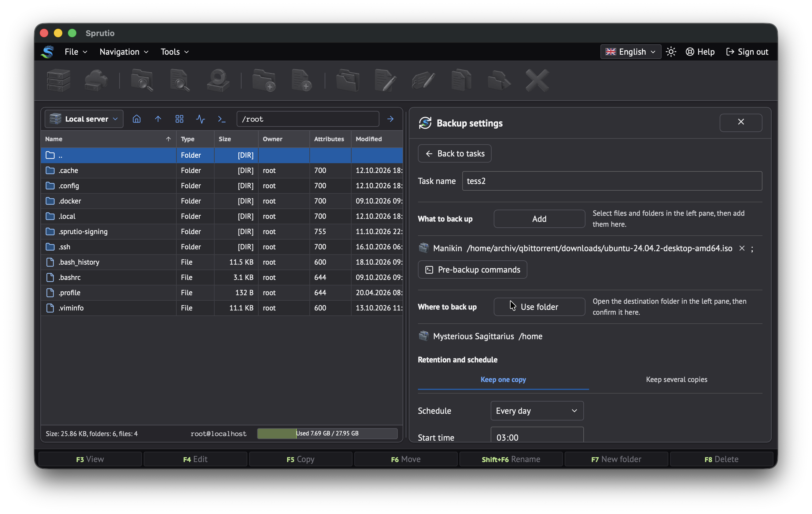Image resolution: width=812 pixels, height=514 pixels.
Task: Click the copy files toolbar icon
Action: [x=461, y=80]
